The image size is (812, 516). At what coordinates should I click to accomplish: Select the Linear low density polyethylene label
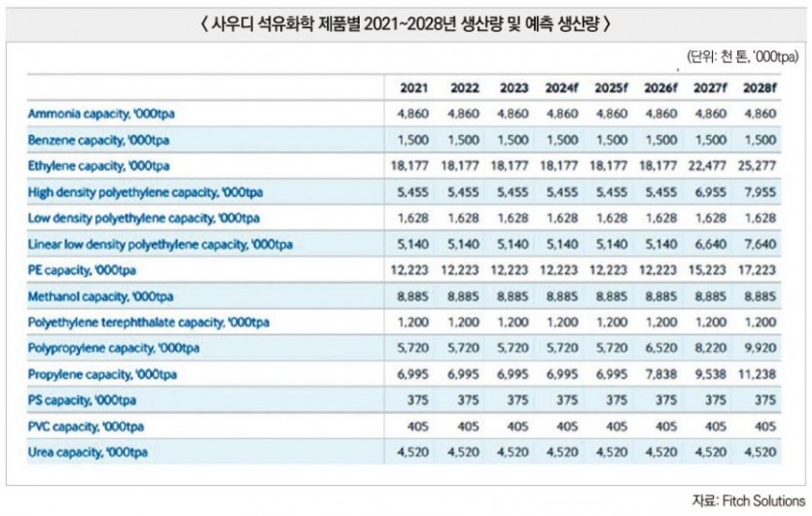[161, 244]
